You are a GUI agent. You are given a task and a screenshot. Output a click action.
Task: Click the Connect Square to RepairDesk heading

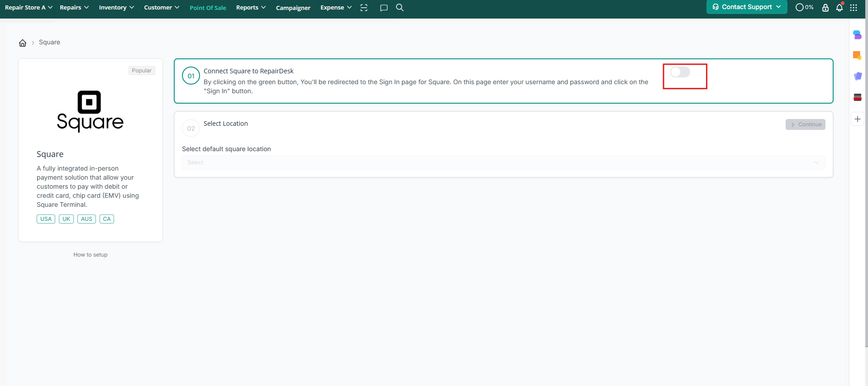coord(248,71)
